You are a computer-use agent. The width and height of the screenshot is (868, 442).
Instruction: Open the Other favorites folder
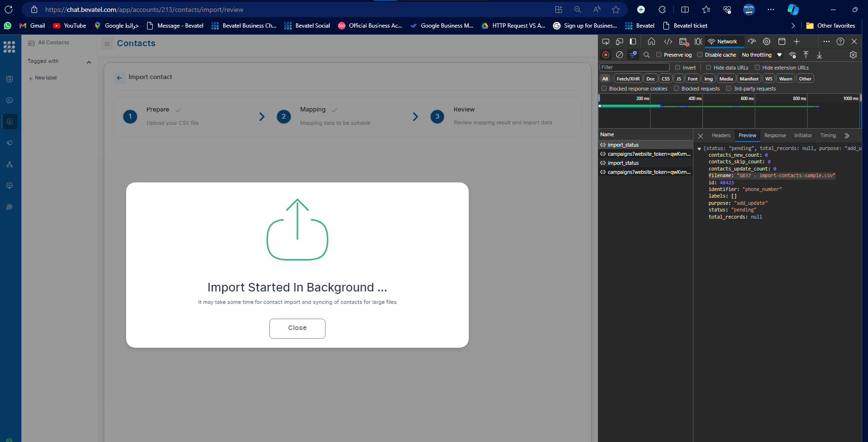pyautogui.click(x=830, y=26)
